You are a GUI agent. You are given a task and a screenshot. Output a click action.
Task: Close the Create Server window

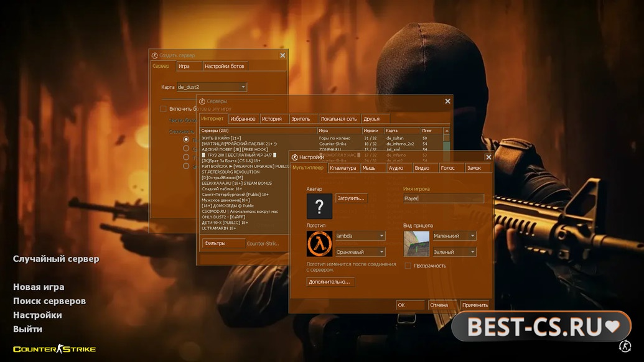pos(282,55)
